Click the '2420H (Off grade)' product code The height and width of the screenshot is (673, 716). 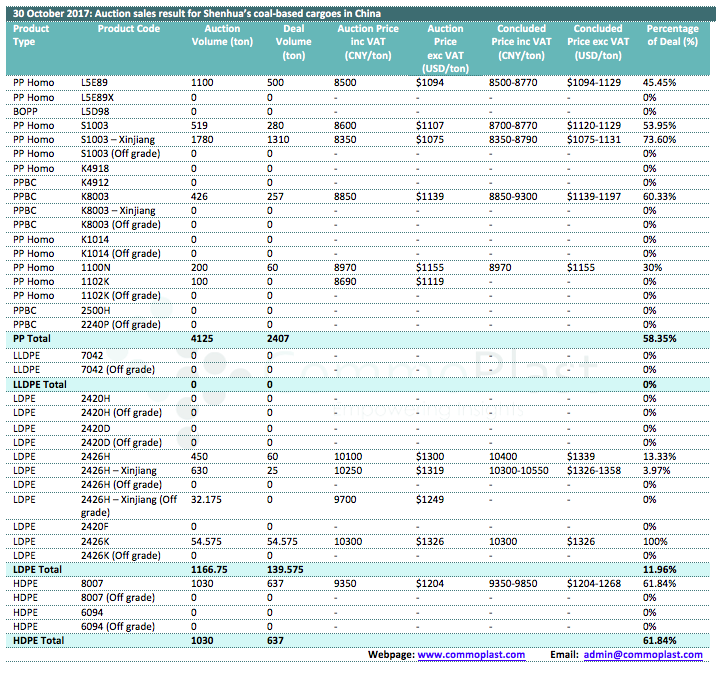[121, 413]
